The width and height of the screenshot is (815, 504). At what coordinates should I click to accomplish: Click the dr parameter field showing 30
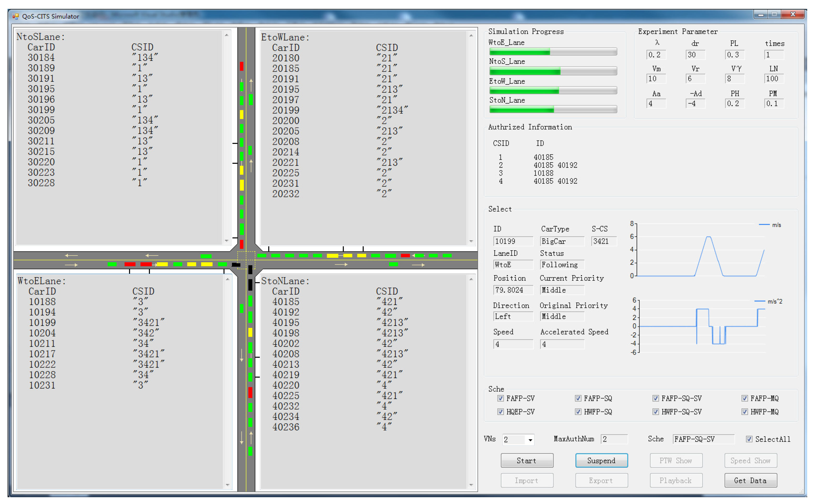tap(695, 55)
